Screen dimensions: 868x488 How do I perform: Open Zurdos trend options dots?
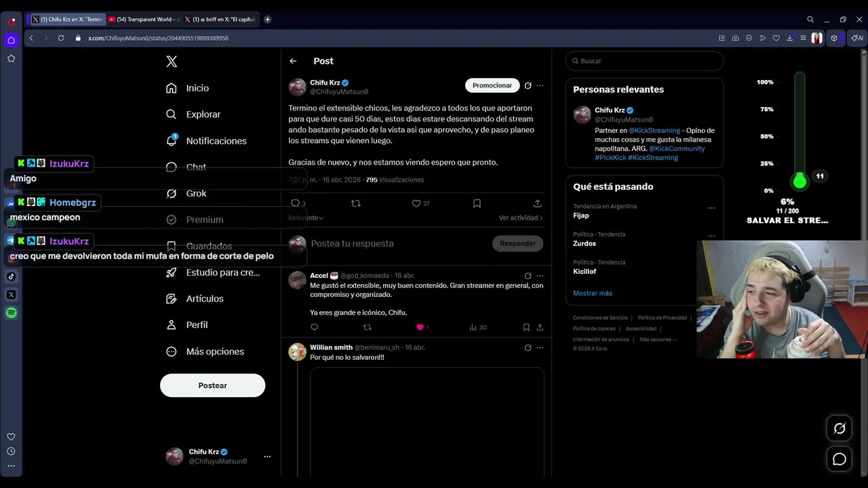[711, 236]
